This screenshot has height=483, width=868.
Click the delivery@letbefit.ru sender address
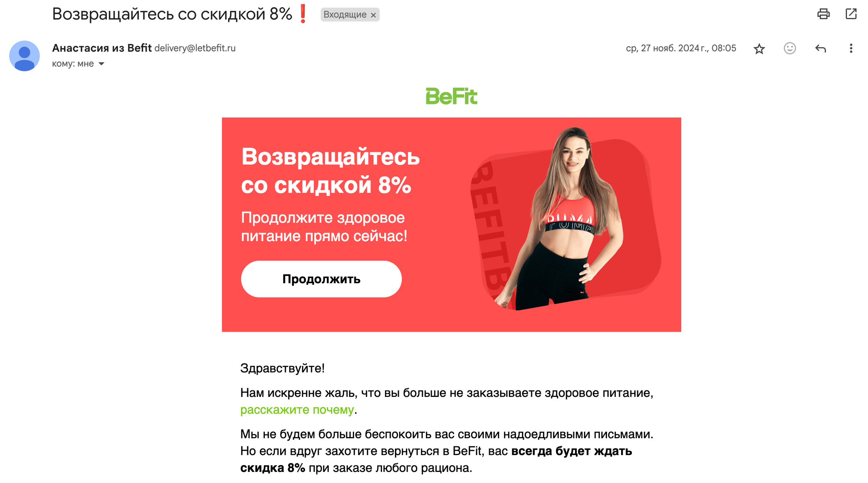(195, 48)
